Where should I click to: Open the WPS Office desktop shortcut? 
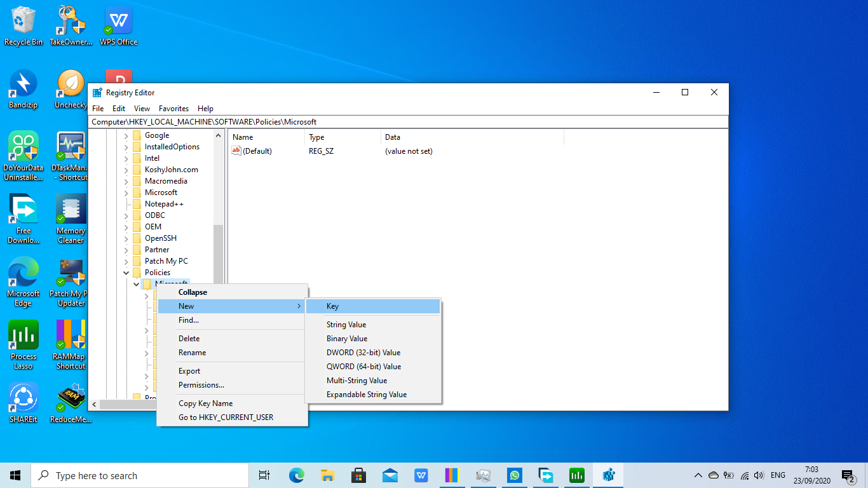point(118,26)
